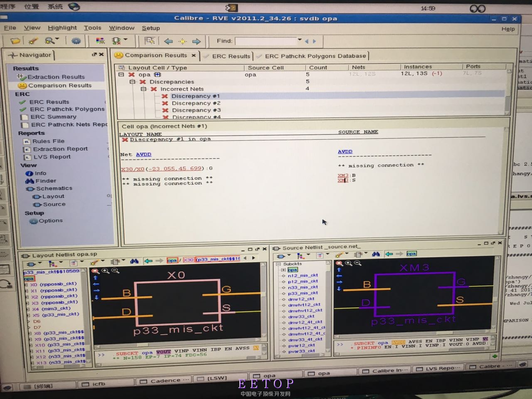Click binoculars find icon in Layout Netlist panel
532x399 pixels.
[x=134, y=261]
